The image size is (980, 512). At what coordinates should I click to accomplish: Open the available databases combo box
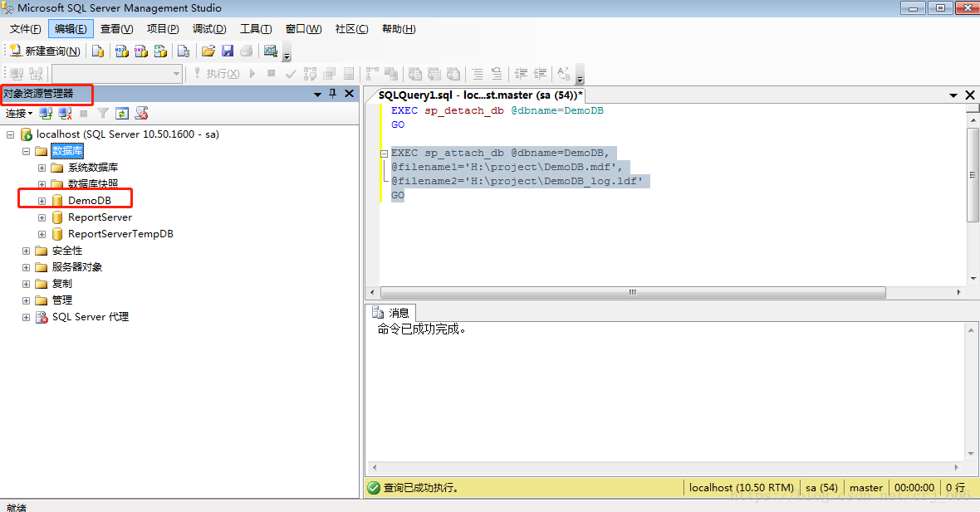pyautogui.click(x=117, y=74)
